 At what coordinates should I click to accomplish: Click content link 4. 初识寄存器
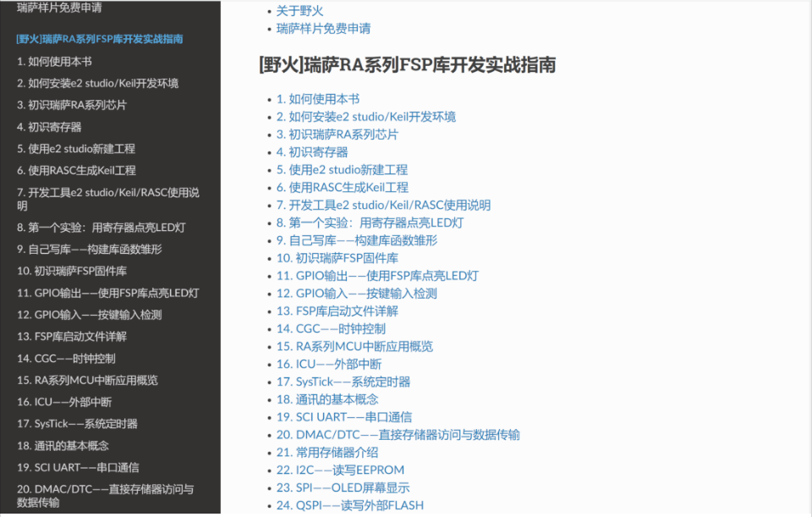[312, 151]
